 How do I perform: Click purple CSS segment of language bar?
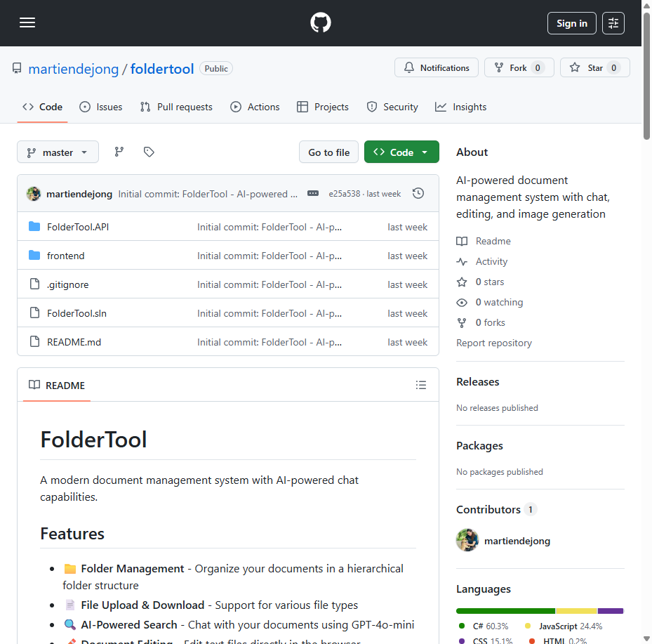pyautogui.click(x=611, y=611)
